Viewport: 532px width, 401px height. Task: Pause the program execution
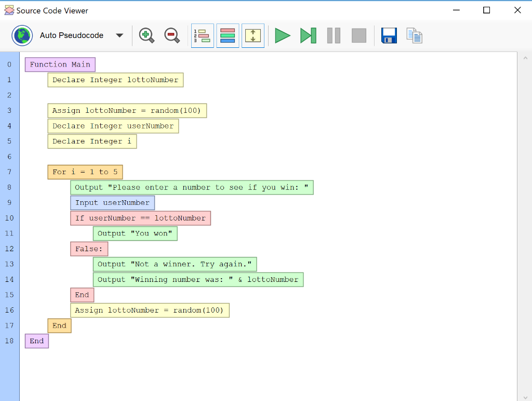(x=334, y=35)
